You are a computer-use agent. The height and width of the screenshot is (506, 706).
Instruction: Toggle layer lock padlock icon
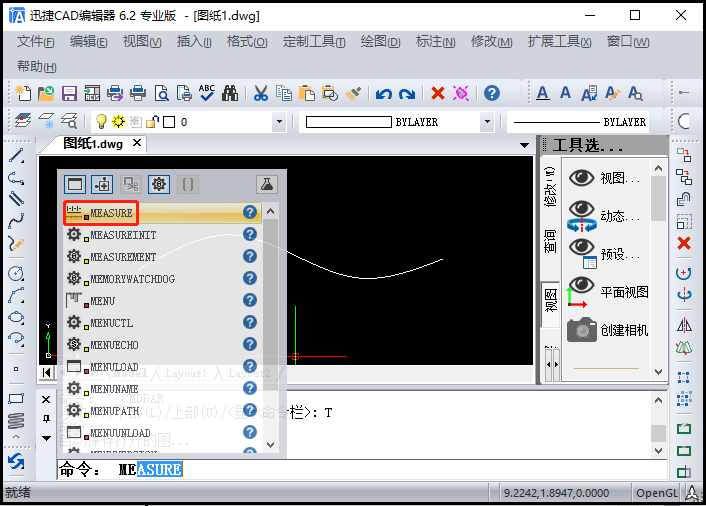click(x=153, y=122)
